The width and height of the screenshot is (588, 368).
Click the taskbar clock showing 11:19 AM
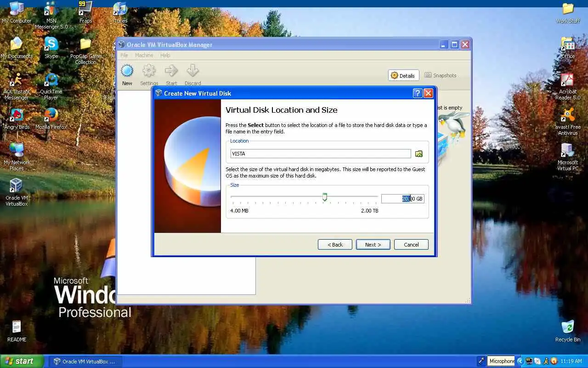click(x=571, y=362)
